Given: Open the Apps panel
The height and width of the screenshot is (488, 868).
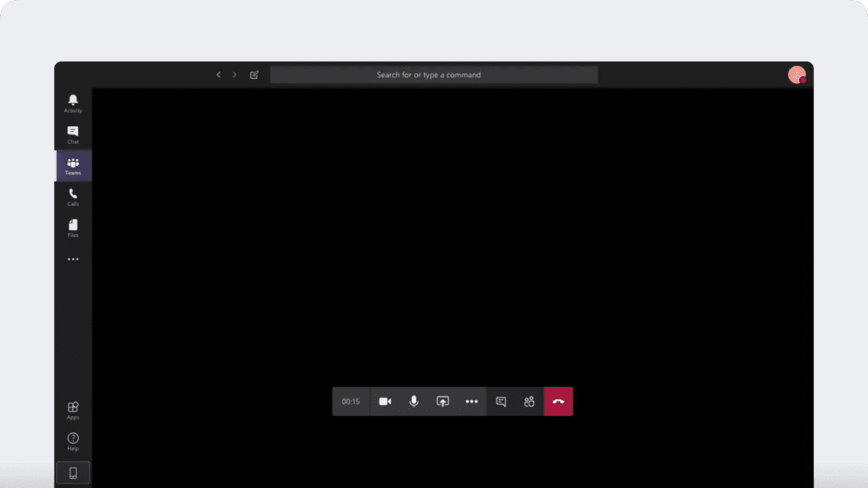Looking at the screenshot, I should tap(73, 410).
